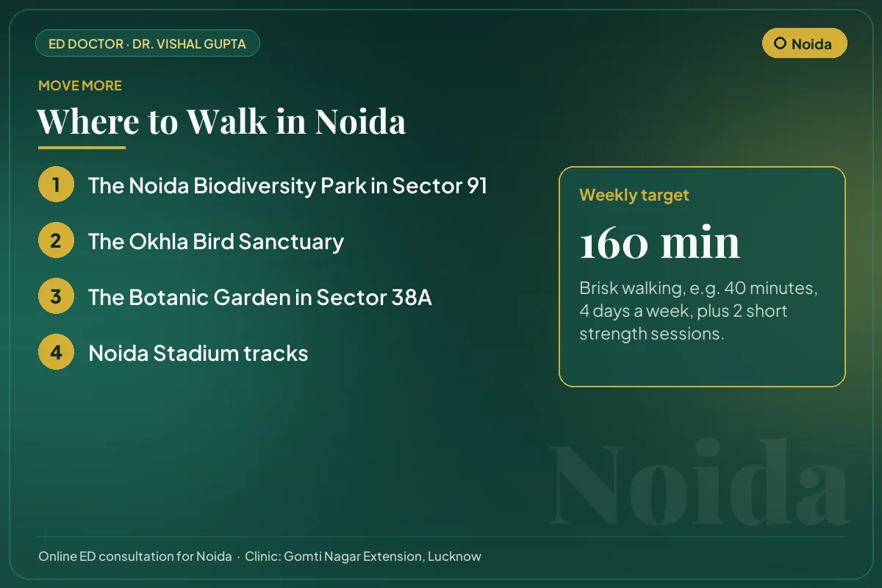
Task: Select 'The Okhla Bird Sanctuary' item
Action: [x=216, y=241]
